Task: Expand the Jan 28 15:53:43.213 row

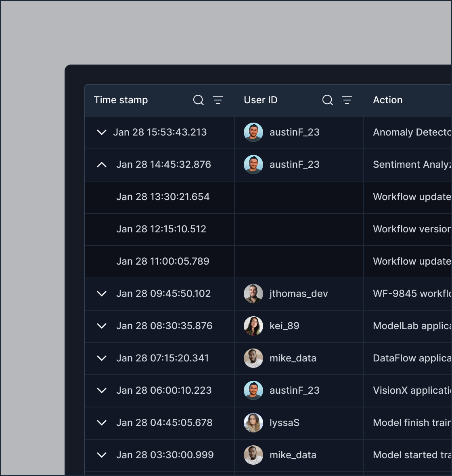Action: coord(102,132)
